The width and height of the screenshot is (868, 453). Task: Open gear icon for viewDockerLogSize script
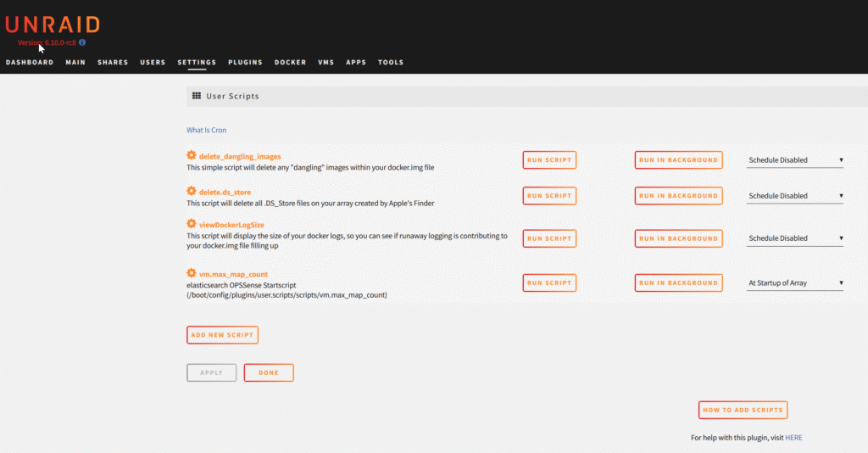(192, 224)
